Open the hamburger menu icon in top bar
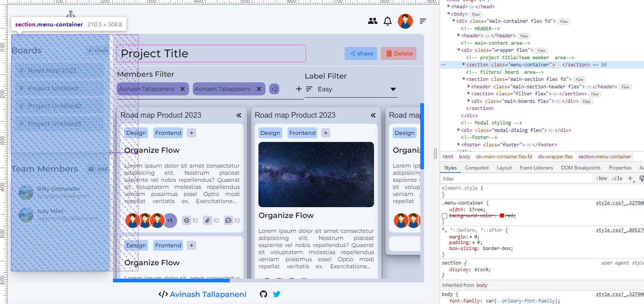Viewport: 644px width, 304px height. click(x=423, y=21)
